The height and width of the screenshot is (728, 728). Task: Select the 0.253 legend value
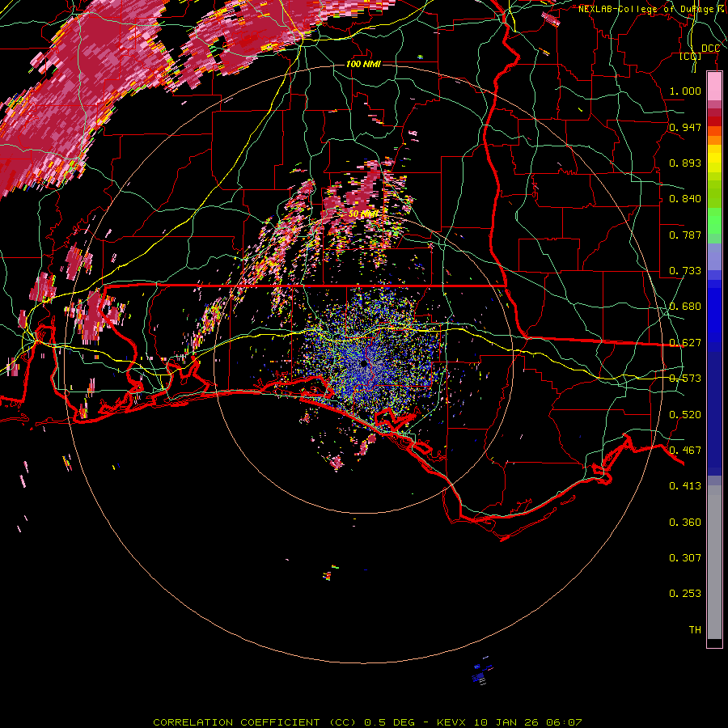[x=685, y=594]
